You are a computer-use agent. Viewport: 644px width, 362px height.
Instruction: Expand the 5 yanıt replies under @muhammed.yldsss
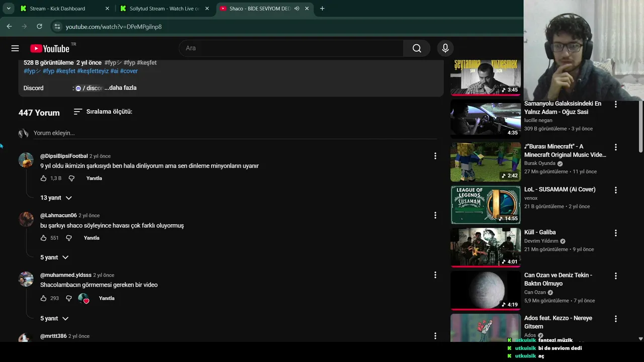pos(54,318)
